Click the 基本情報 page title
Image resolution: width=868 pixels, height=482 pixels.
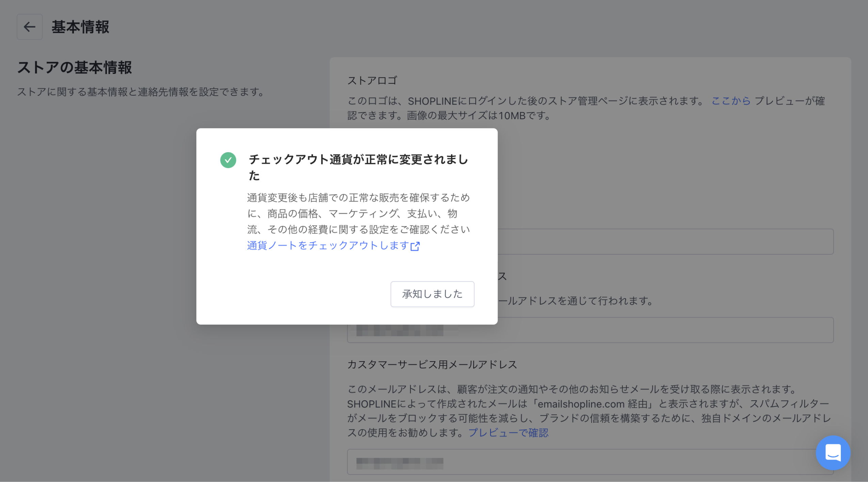coord(80,27)
